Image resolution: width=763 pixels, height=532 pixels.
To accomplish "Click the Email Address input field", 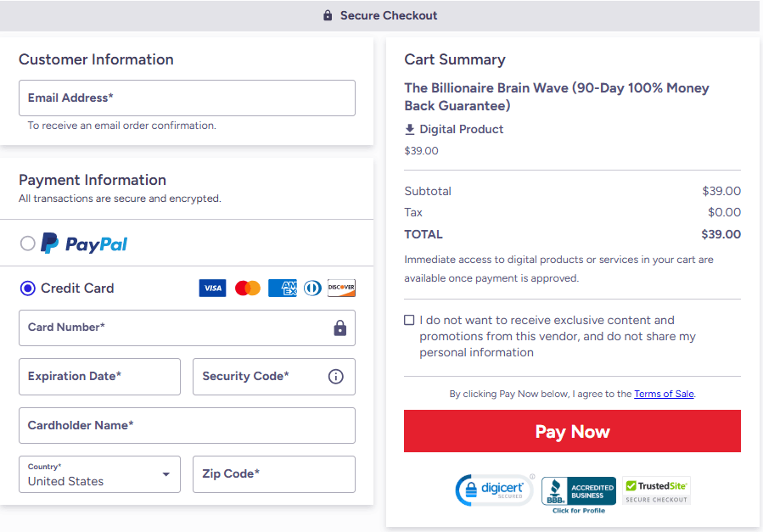I will click(187, 98).
